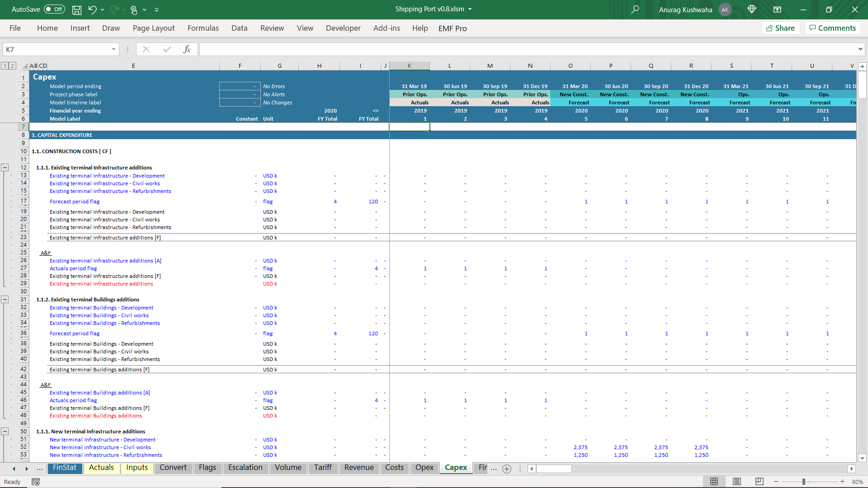Switch to the Opex sheet tab
This screenshot has height=488, width=868.
pos(424,468)
